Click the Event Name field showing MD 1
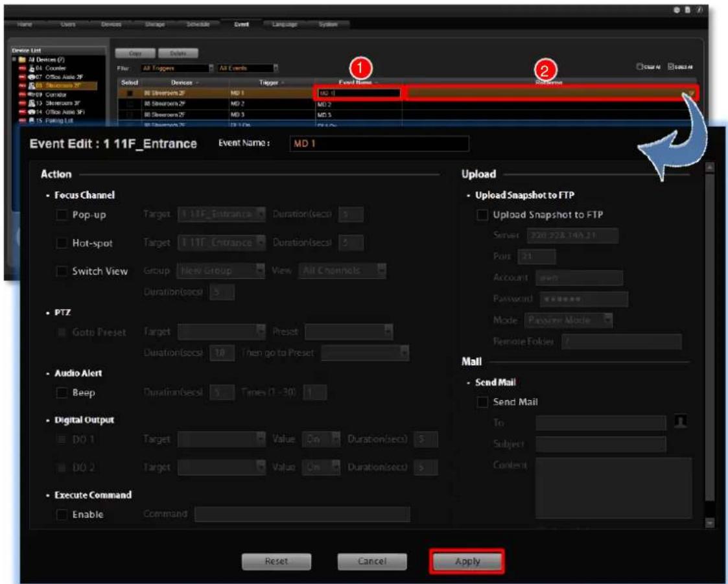728x584 pixels. coord(379,143)
